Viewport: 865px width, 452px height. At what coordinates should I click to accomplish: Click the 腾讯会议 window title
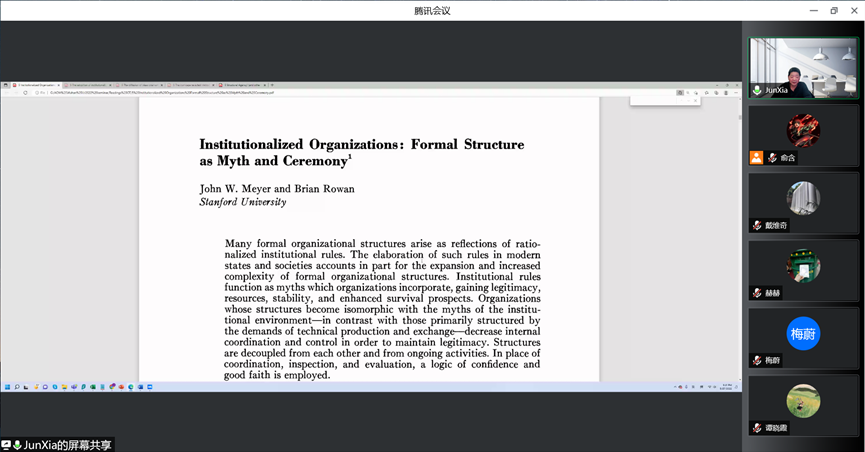(432, 10)
